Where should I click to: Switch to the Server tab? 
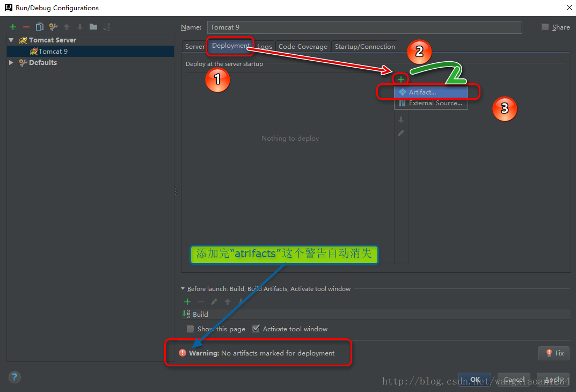coord(195,47)
